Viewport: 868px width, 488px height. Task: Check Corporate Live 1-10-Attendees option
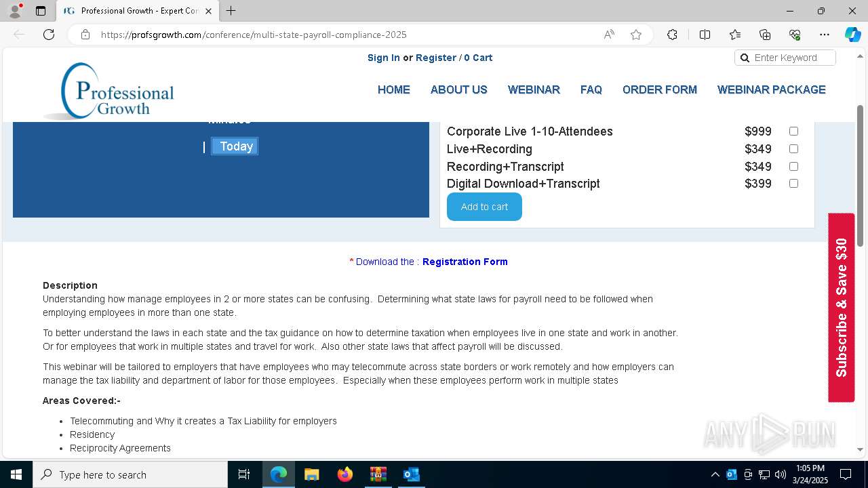[793, 131]
